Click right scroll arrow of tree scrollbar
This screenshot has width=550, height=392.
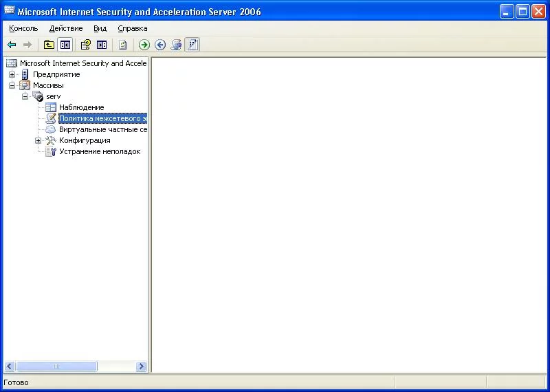141,367
